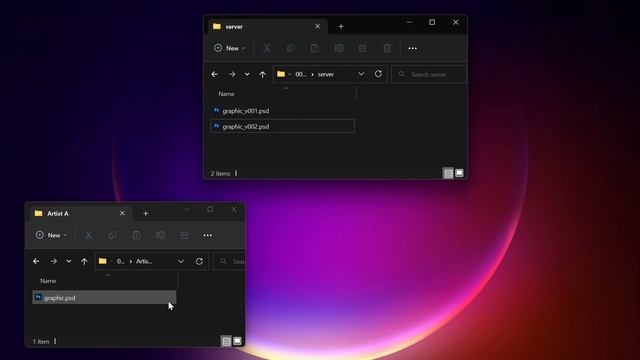Image resolution: width=640 pixels, height=360 pixels.
Task: Maximize the server window
Action: (x=432, y=22)
